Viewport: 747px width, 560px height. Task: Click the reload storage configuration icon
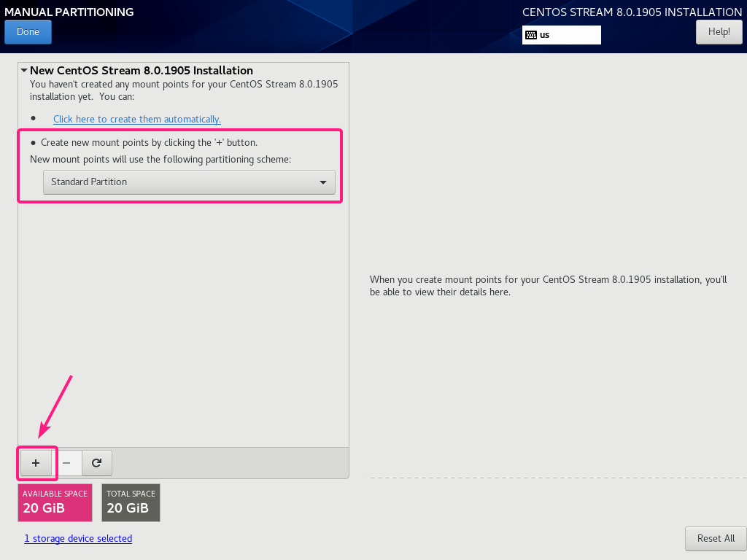[97, 463]
